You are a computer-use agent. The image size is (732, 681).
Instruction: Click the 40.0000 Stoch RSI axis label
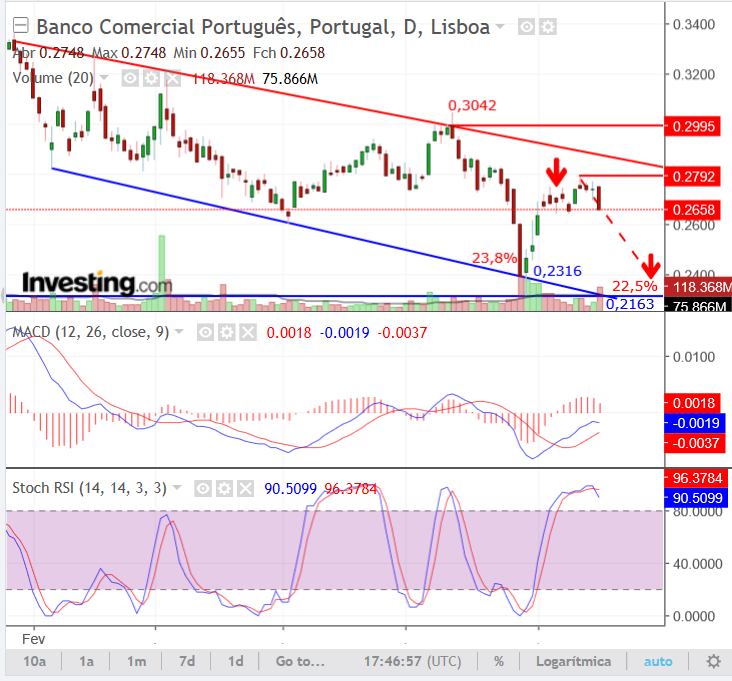click(697, 564)
